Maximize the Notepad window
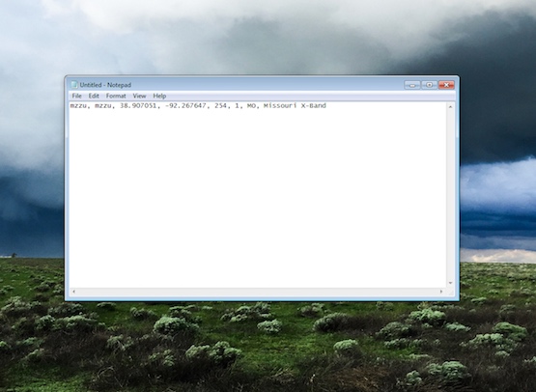 pos(430,85)
